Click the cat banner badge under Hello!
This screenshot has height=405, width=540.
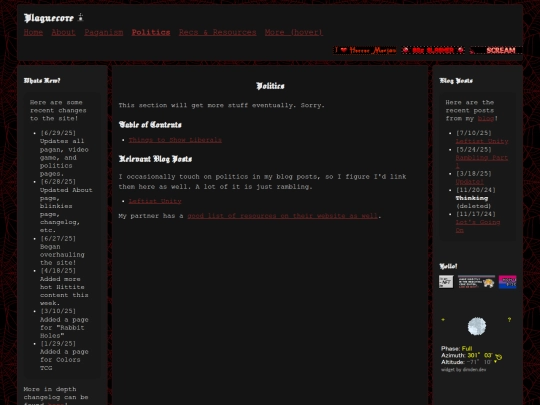click(x=476, y=282)
